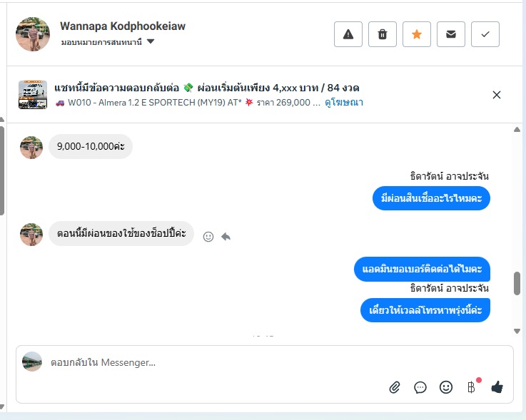Open the Almera ad thumbnail image
This screenshot has height=420, width=526.
pos(33,95)
